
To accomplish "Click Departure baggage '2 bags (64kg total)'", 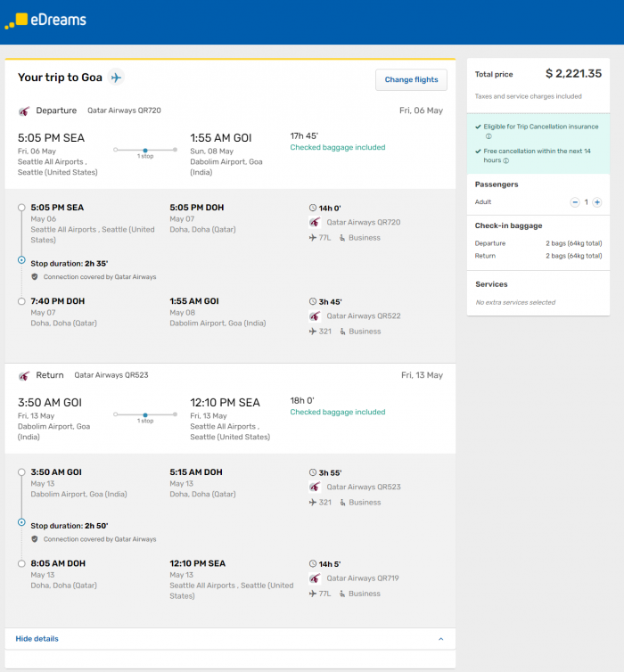I will (x=574, y=243).
